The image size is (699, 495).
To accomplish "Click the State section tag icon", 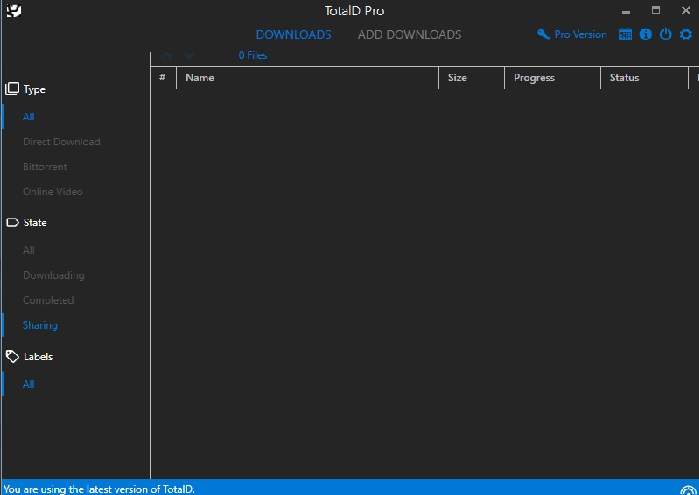I will 12,222.
